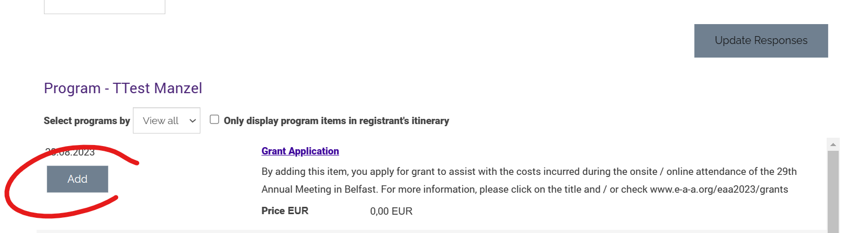Toggle the registrant's itinerary only checkbox

pos(215,119)
